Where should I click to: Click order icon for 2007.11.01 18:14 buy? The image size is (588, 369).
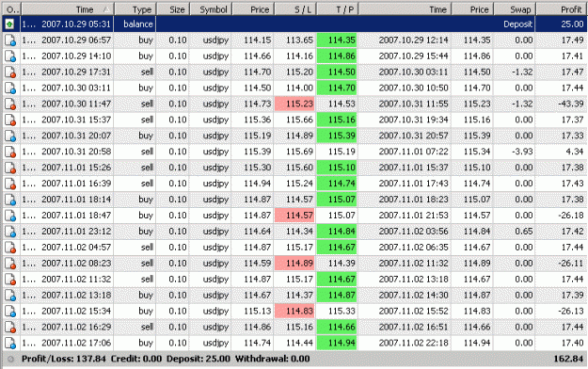(x=10, y=200)
